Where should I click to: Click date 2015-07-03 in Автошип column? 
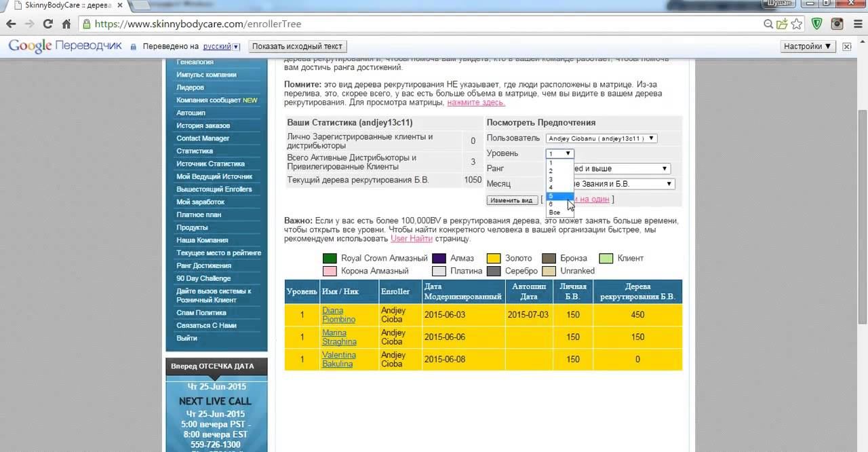coord(528,315)
